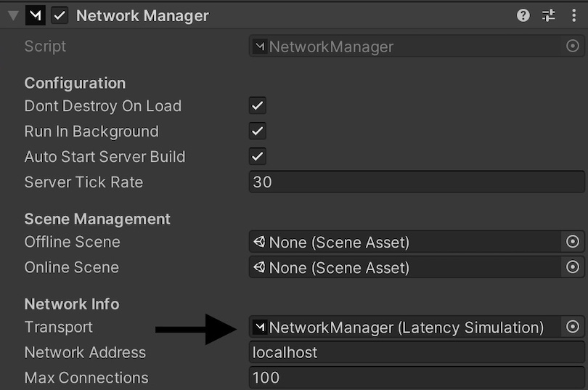The image size is (588, 390).
Task: Uncheck Auto Start Server Build
Action: click(x=258, y=157)
